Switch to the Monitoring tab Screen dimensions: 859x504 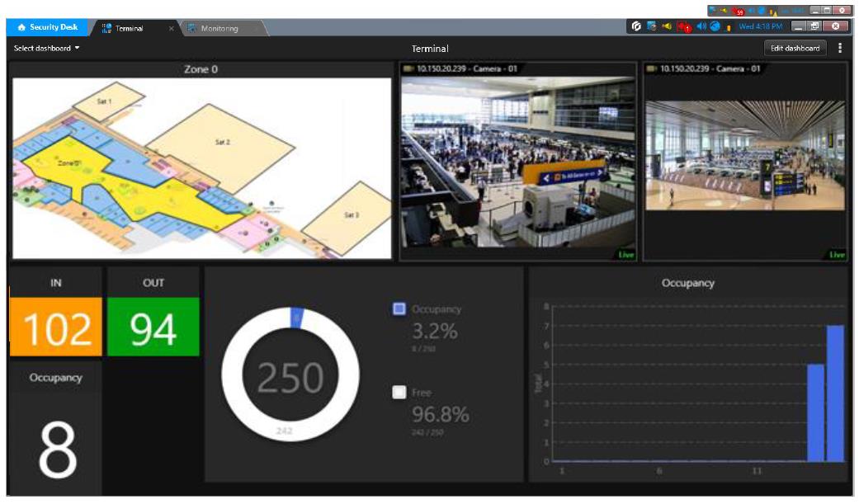tap(219, 28)
